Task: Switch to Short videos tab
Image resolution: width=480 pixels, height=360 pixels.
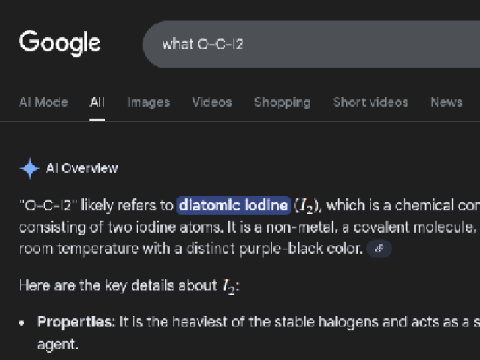Action: pyautogui.click(x=370, y=102)
